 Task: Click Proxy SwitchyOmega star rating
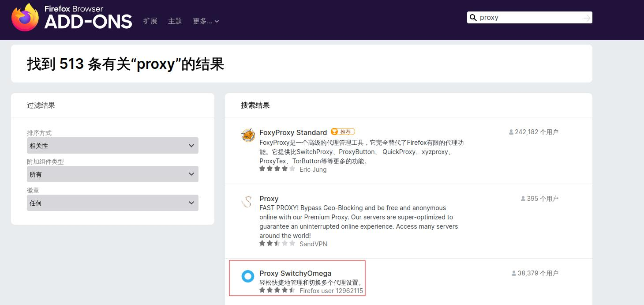[x=277, y=290]
